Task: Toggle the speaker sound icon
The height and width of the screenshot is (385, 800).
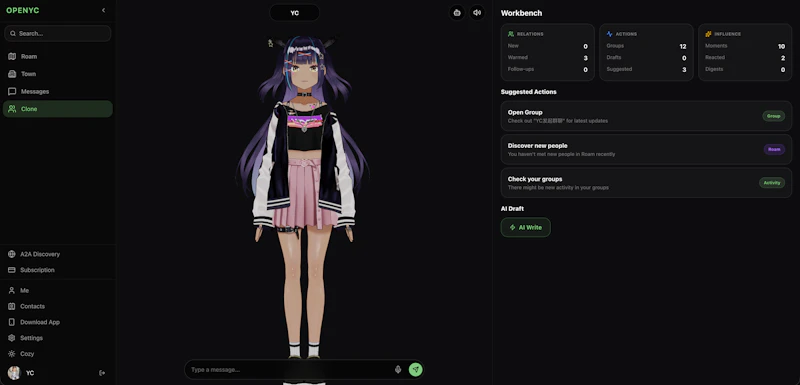Action: point(477,13)
